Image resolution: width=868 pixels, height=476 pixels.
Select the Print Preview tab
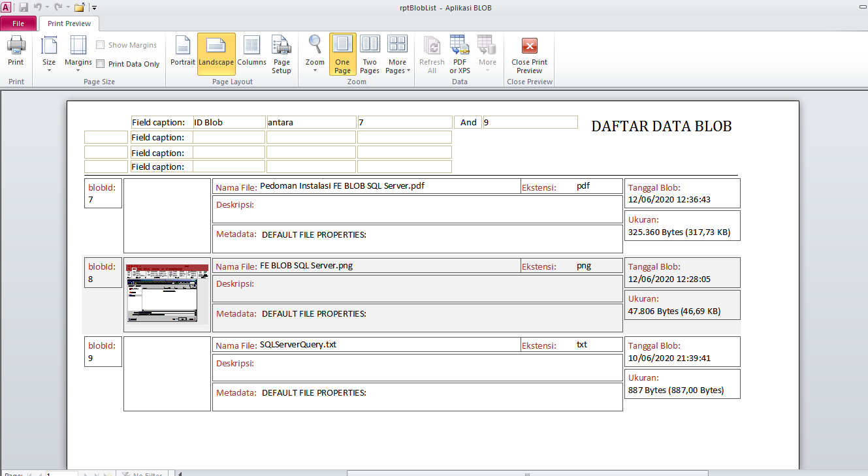coord(69,22)
